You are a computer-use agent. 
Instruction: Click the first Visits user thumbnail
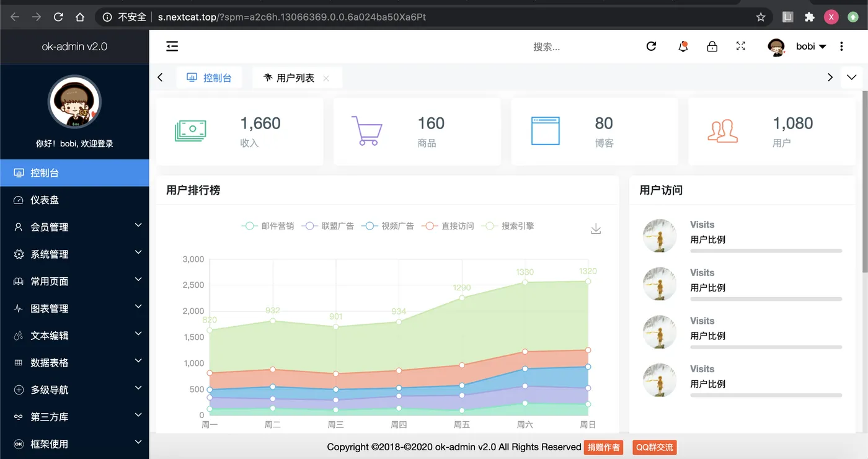pos(660,236)
